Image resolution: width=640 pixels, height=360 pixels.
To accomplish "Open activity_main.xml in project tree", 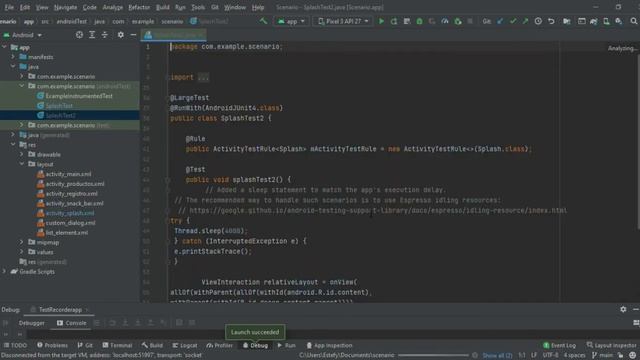I will click(x=68, y=174).
